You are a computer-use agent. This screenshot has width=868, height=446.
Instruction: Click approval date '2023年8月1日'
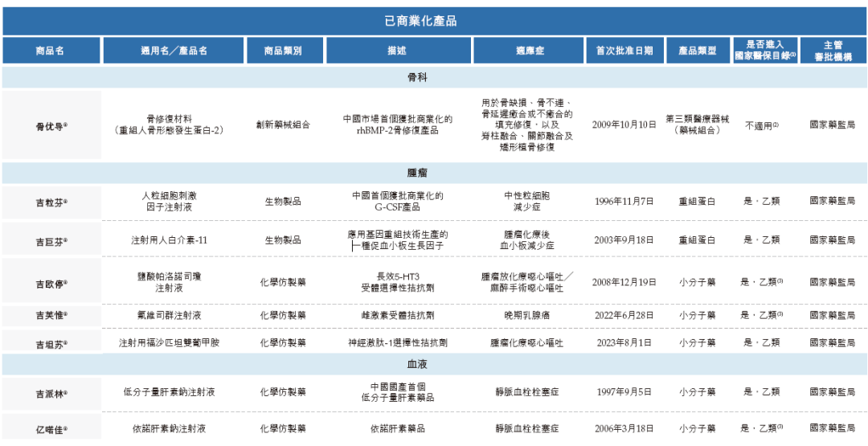(x=624, y=342)
